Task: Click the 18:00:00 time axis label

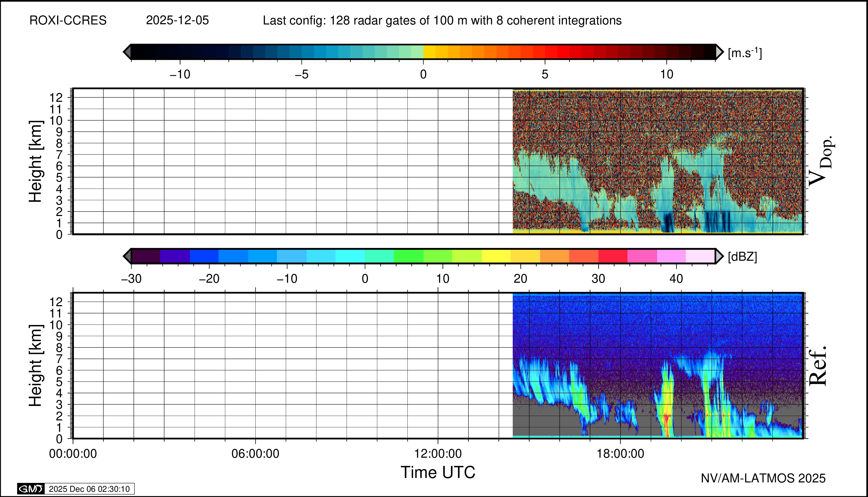Action: [x=621, y=454]
